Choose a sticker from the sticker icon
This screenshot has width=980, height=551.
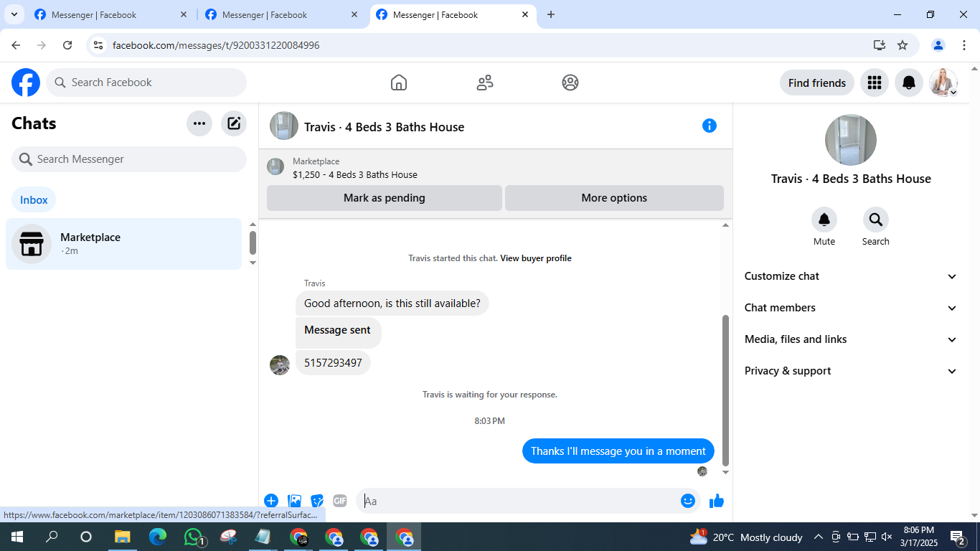point(317,501)
